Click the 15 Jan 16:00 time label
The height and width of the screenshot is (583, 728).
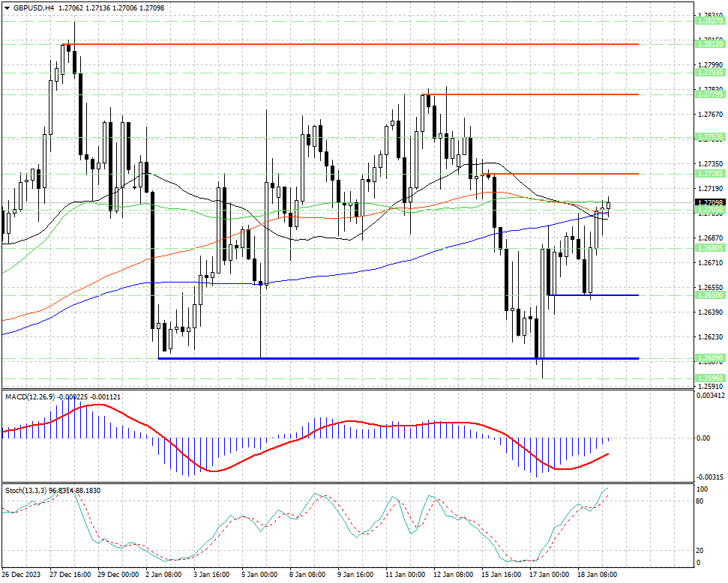pos(501,575)
